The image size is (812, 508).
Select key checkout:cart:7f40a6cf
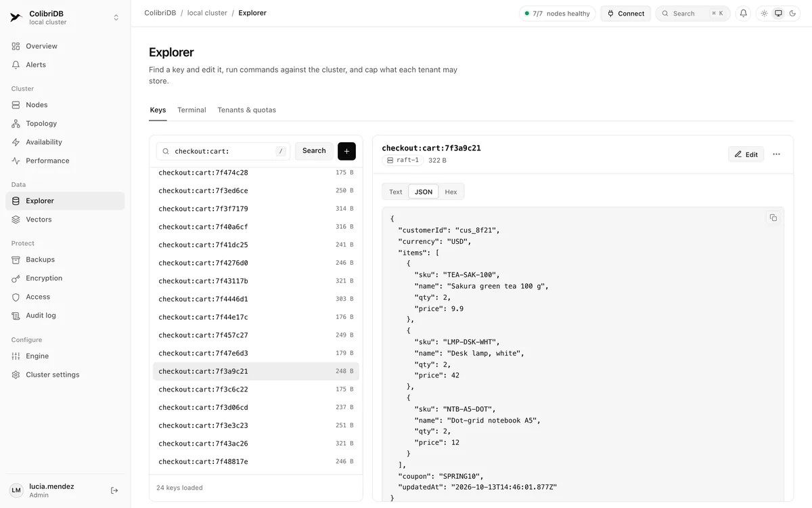256,227
